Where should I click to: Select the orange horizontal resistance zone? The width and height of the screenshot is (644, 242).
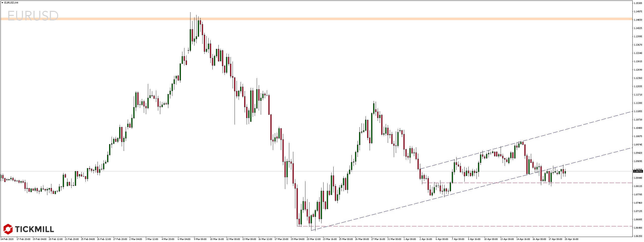[x=328, y=19]
